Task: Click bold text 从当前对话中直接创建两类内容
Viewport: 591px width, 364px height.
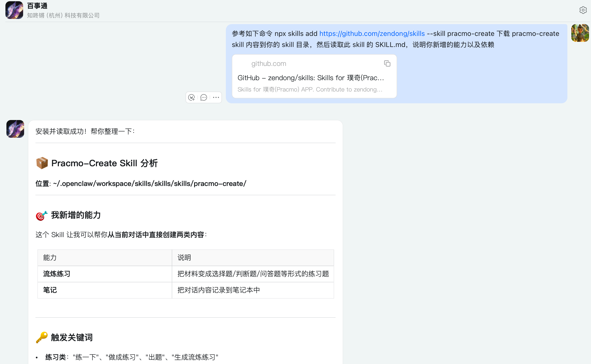Action: 156,235
